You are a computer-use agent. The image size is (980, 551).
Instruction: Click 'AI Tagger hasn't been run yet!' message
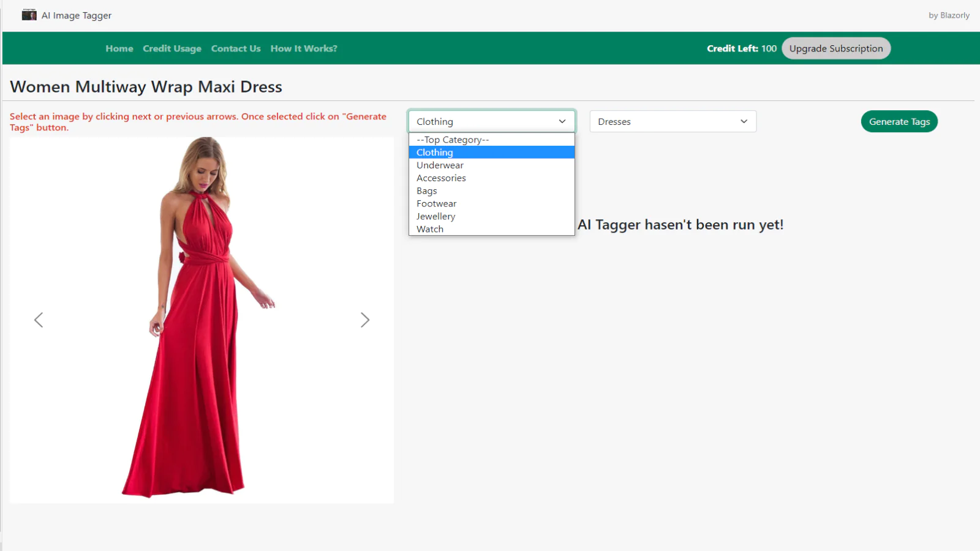[x=680, y=225]
